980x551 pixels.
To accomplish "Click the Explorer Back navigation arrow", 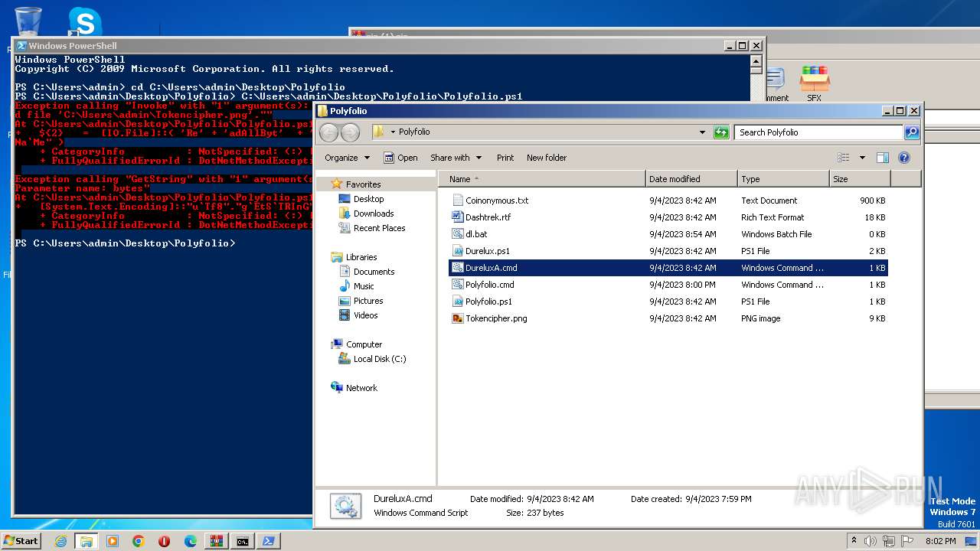I will (x=329, y=132).
